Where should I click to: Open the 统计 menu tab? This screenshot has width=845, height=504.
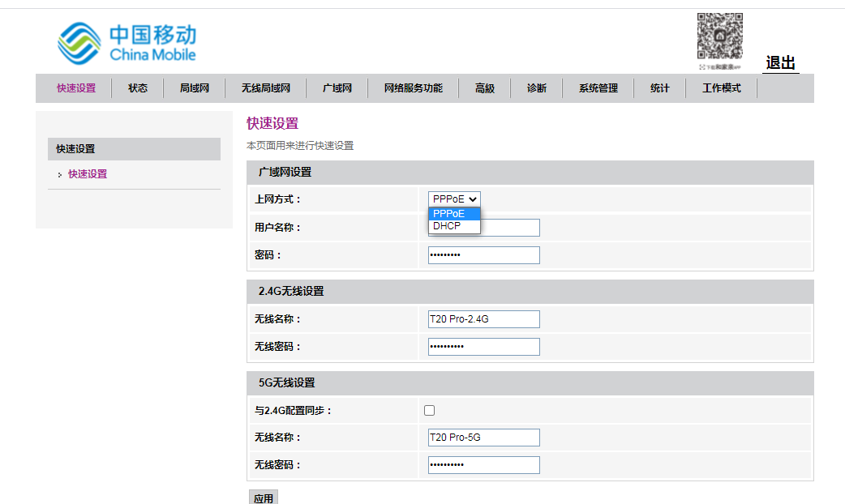[x=659, y=88]
